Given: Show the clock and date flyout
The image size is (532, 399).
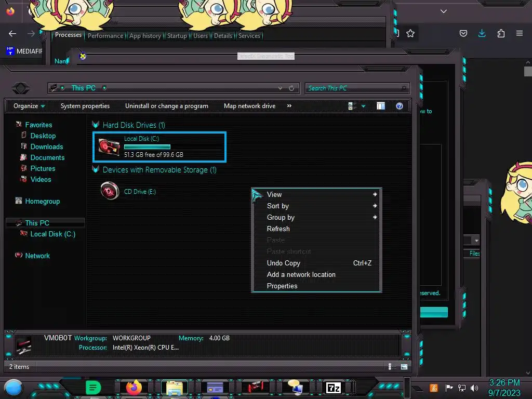Looking at the screenshot, I should point(504,388).
